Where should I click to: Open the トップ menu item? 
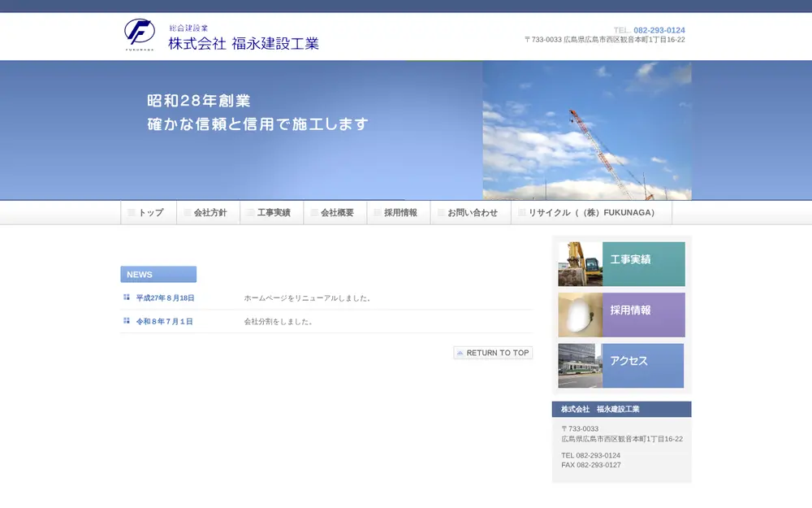pos(149,212)
